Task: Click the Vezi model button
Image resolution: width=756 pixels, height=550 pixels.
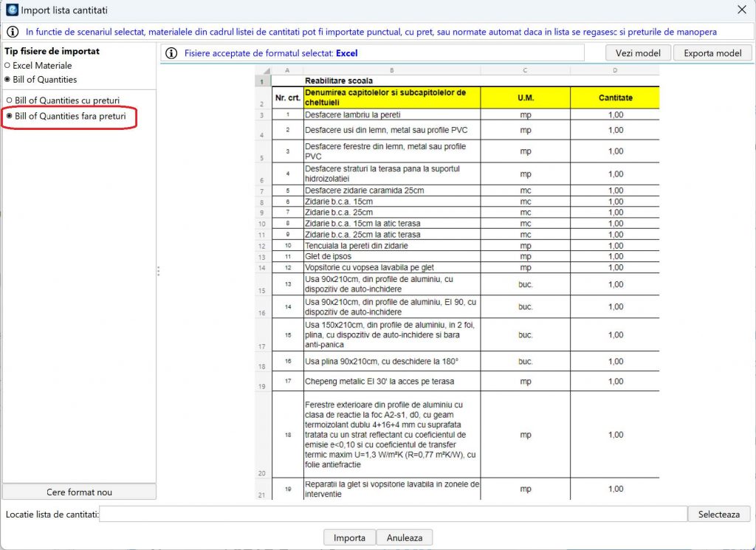Action: tap(638, 53)
